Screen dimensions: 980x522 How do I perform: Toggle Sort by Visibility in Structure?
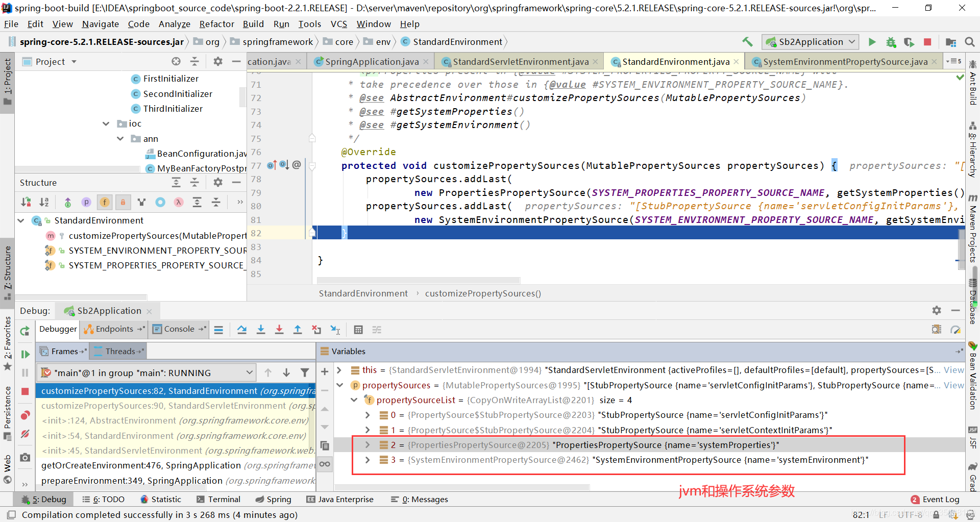(x=26, y=202)
